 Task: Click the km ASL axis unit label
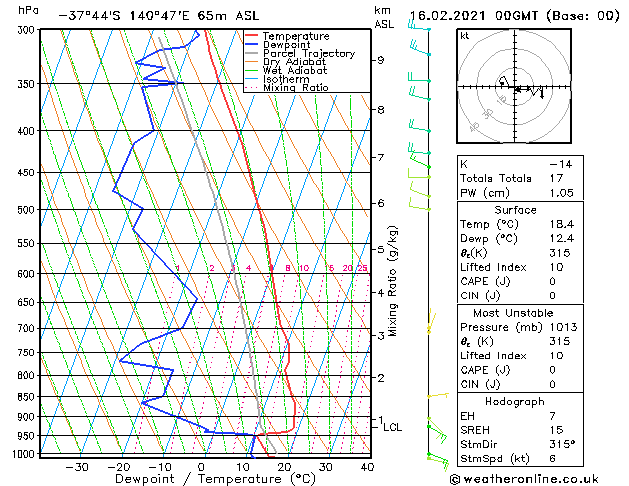(x=384, y=17)
